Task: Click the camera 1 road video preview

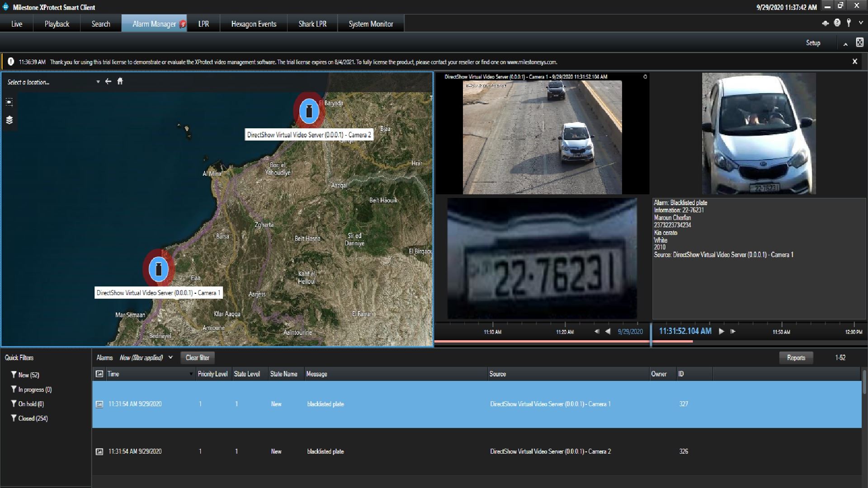Action: pyautogui.click(x=542, y=137)
